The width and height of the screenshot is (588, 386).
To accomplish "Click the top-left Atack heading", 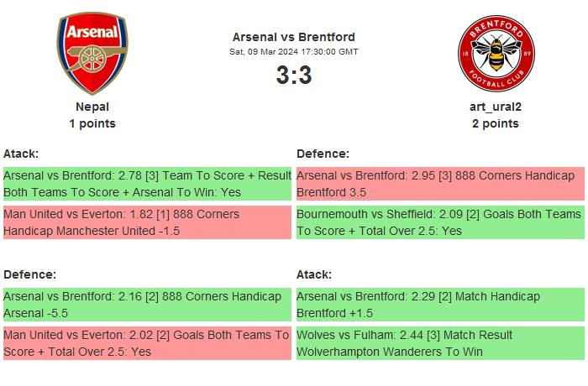I will point(21,154).
